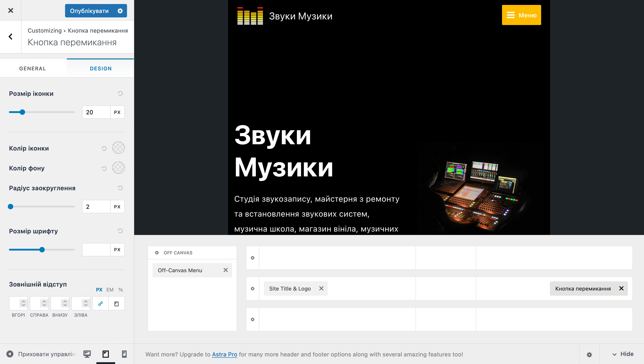Image resolution: width=644 pixels, height=364 pixels.
Task: Open settings gear for the top header row
Action: pos(252,258)
